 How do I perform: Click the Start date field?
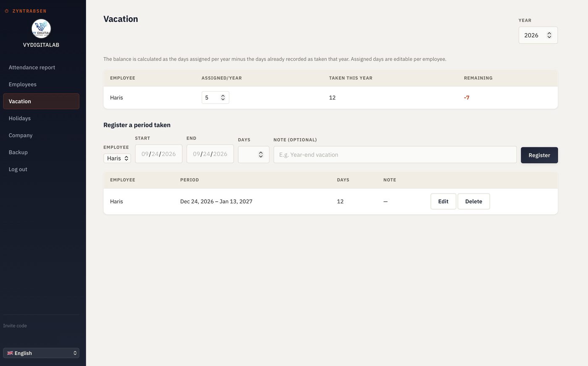click(x=159, y=154)
